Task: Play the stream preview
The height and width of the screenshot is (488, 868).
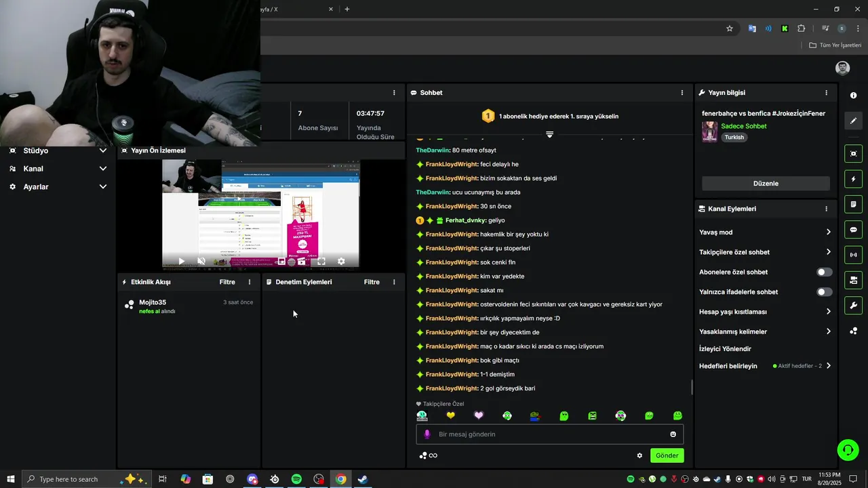Action: pyautogui.click(x=181, y=261)
